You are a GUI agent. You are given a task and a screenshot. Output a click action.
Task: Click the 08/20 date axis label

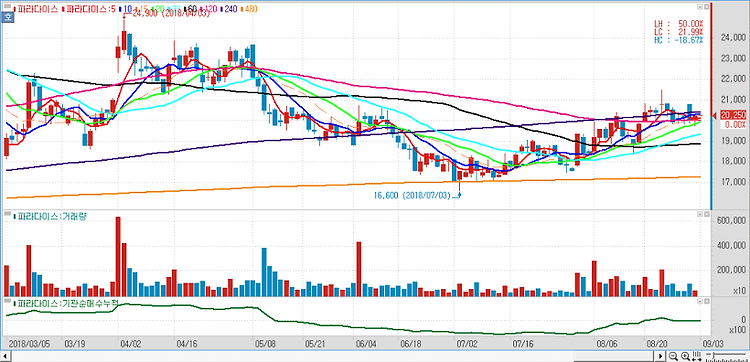tap(656, 343)
